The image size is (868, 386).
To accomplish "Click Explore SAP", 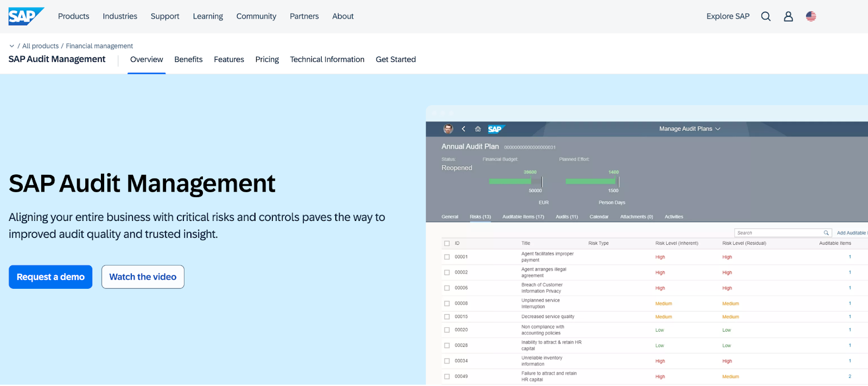I will coord(728,16).
